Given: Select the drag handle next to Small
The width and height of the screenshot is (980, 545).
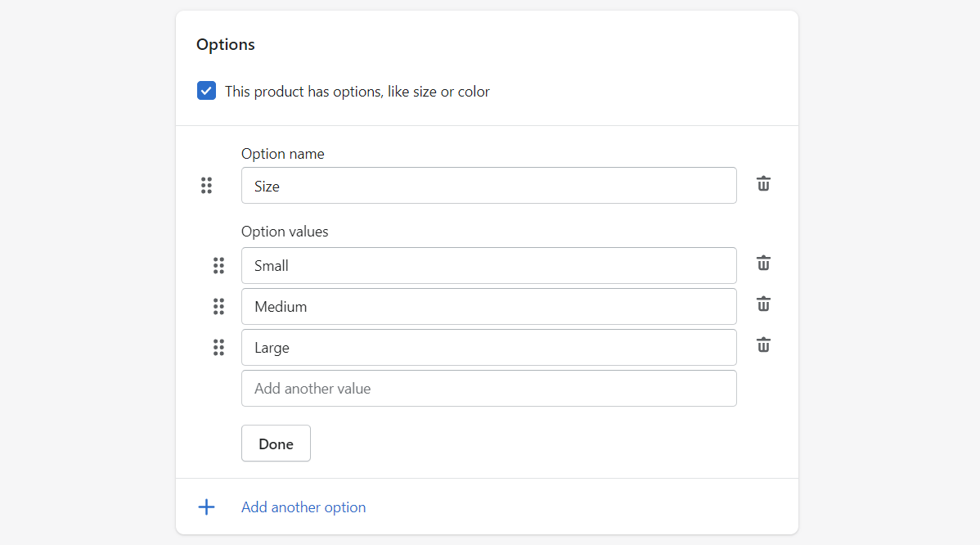Looking at the screenshot, I should coord(218,266).
